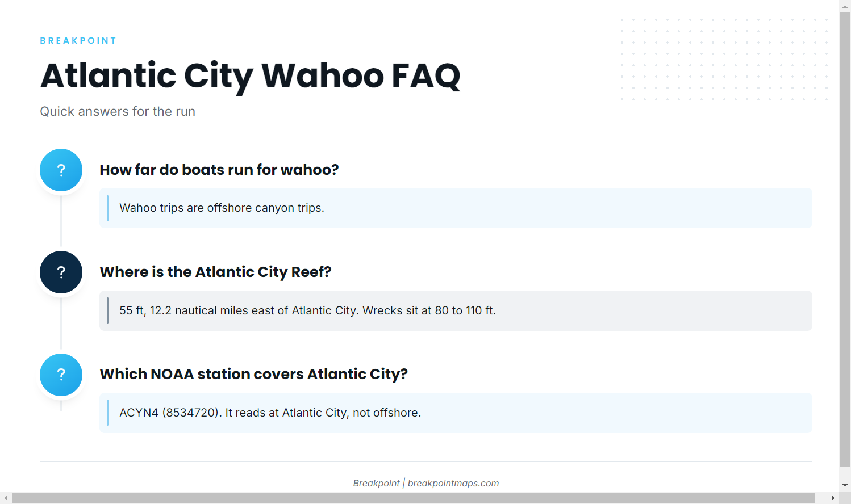
Task: Click the question icon beside the NOAA station question
Action: pos(61,375)
